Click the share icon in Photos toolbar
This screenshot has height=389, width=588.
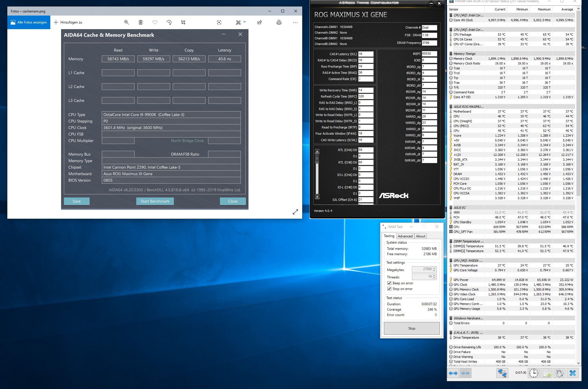pyautogui.click(x=260, y=22)
